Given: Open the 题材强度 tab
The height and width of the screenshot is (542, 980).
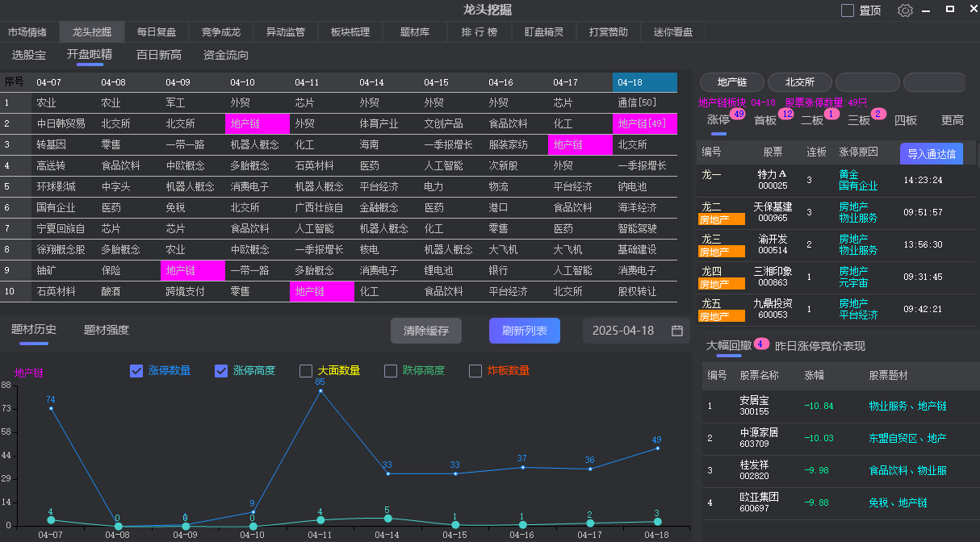Looking at the screenshot, I should [x=107, y=330].
